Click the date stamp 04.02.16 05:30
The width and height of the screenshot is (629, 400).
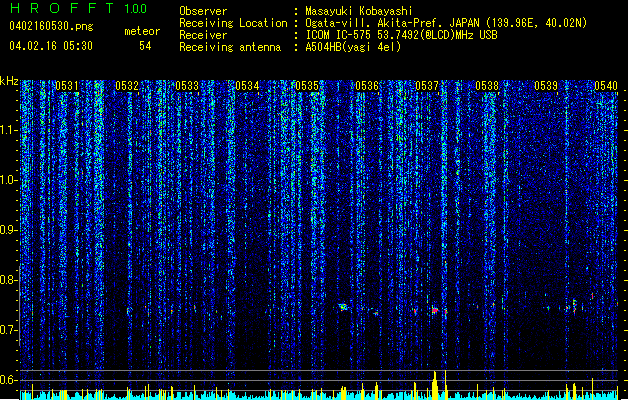(x=51, y=46)
